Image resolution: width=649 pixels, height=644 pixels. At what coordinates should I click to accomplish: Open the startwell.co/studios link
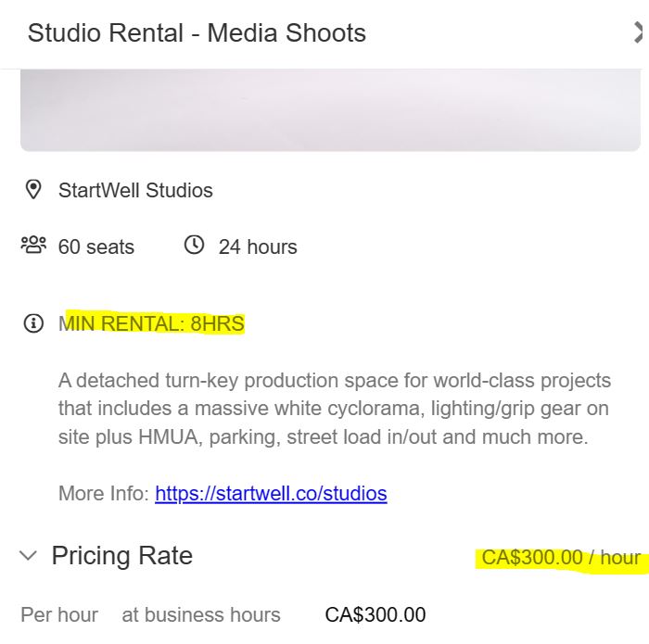[271, 493]
